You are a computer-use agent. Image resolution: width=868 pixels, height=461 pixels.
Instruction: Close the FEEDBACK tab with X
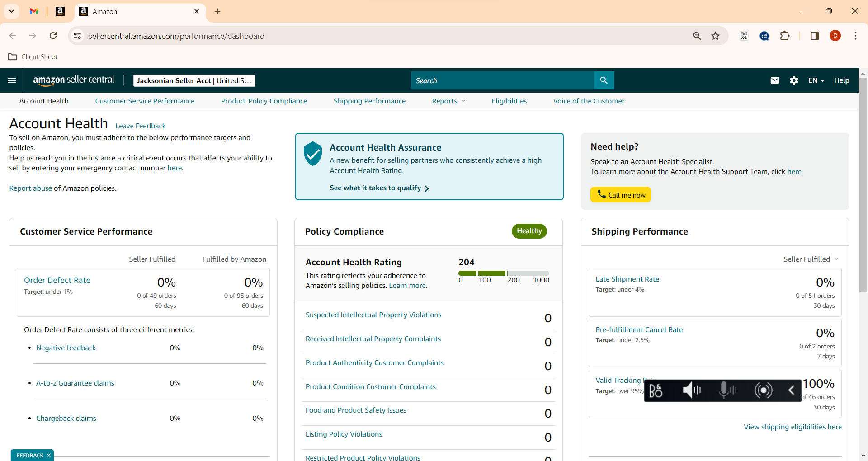click(49, 456)
